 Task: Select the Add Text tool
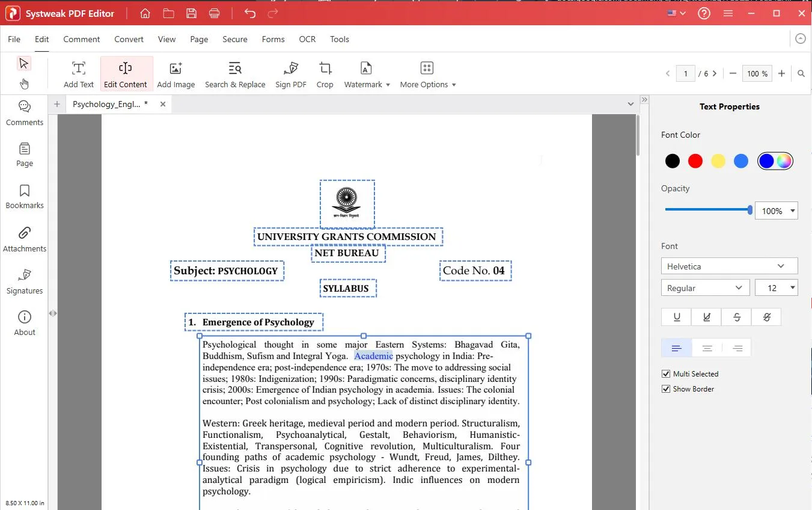(x=78, y=73)
